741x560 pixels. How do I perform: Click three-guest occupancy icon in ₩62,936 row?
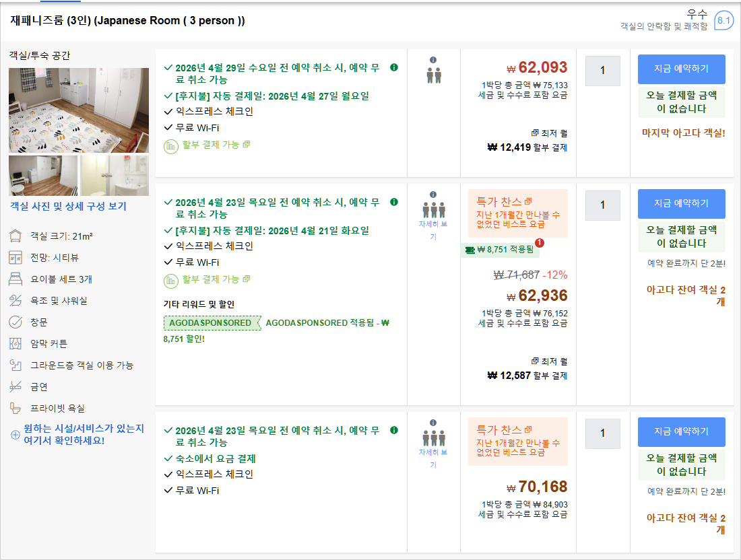coord(433,210)
